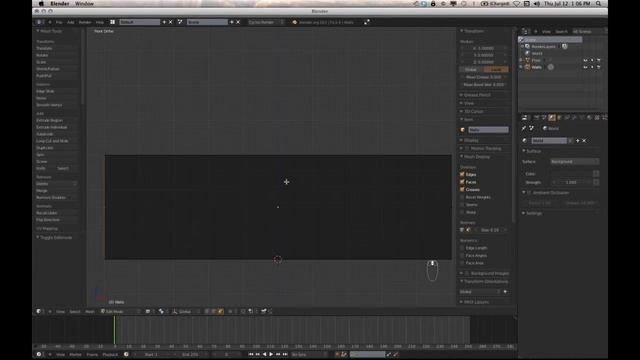Viewport: 640px width, 360px height.
Task: Enable the Sharp checkbox
Action: click(462, 212)
